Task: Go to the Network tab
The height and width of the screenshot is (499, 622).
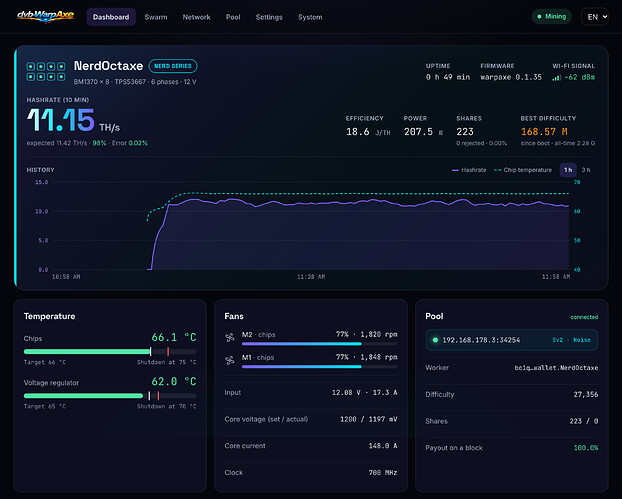Action: click(x=196, y=17)
